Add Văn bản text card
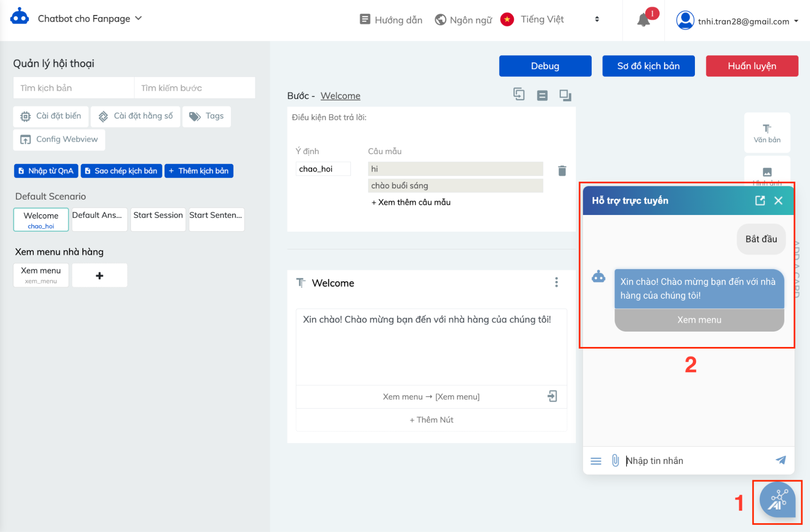This screenshot has height=532, width=810. pyautogui.click(x=767, y=133)
